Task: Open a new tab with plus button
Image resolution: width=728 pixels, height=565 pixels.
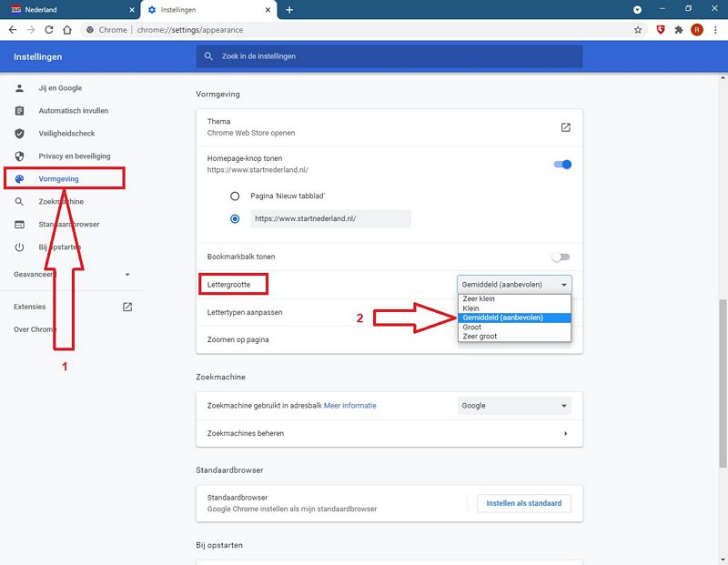Action: (x=289, y=10)
